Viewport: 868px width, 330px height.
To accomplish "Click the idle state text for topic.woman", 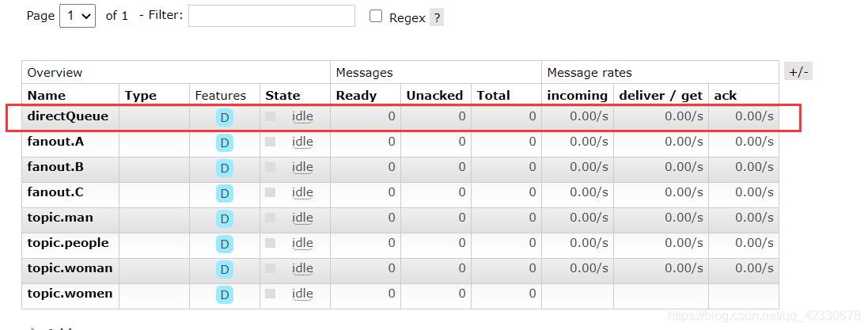I will coord(302,268).
